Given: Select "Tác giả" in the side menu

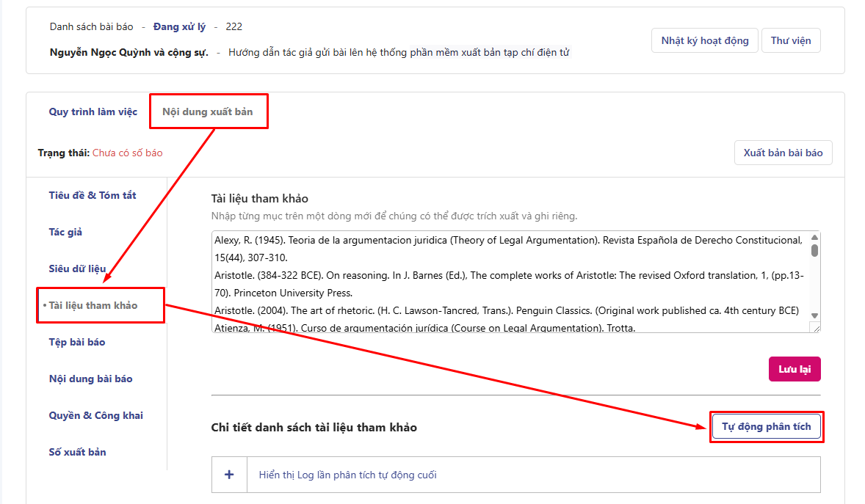Looking at the screenshot, I should click(65, 232).
